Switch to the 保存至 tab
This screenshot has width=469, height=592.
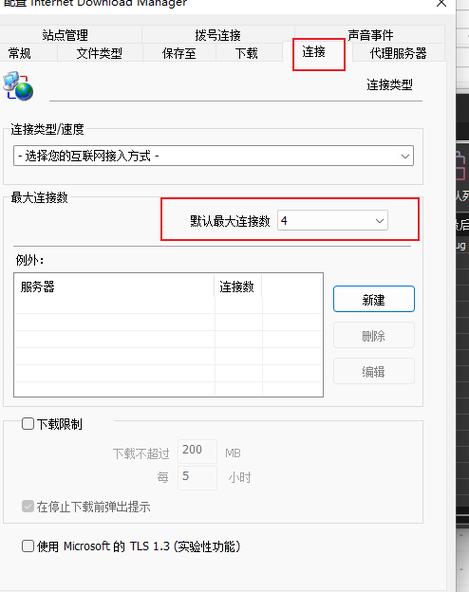point(179,53)
